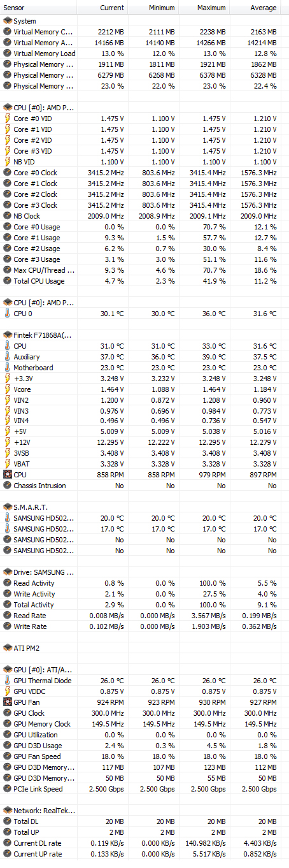Select the Core #3 Clock row label
Viewport: 289px width, 868px height.
tap(36, 205)
